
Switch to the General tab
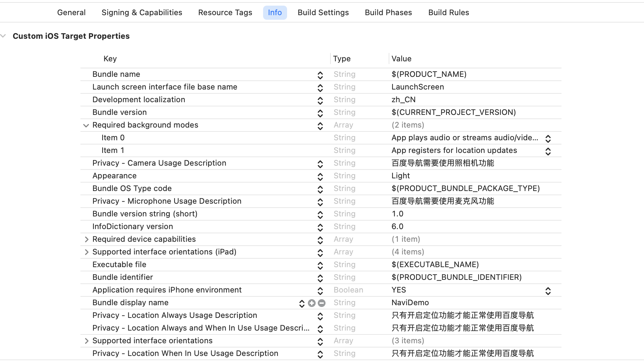[71, 13]
